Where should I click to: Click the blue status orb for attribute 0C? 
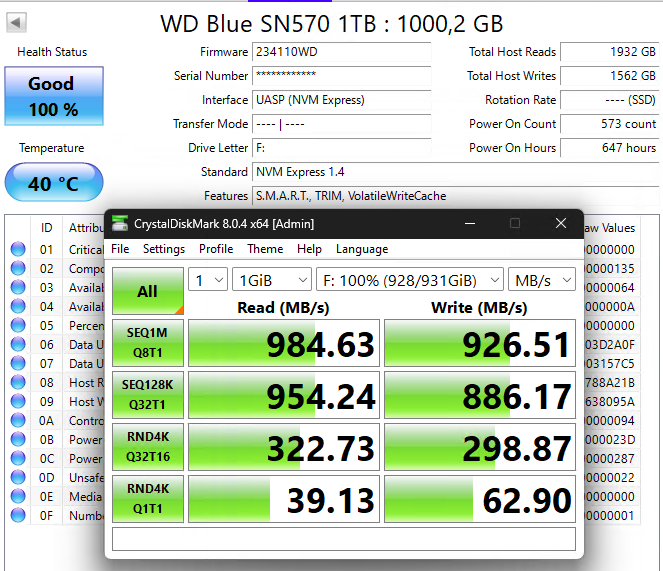[x=18, y=458]
